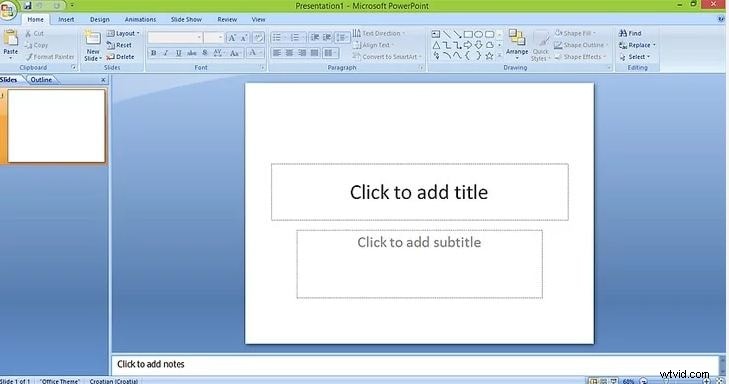
Task: Open the Select dropdown in Editing
Action: [635, 57]
